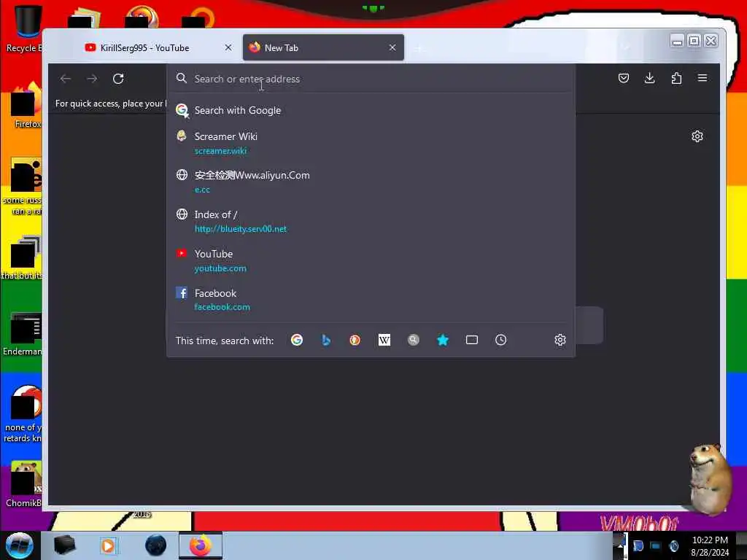Reload the current page

pos(118,79)
